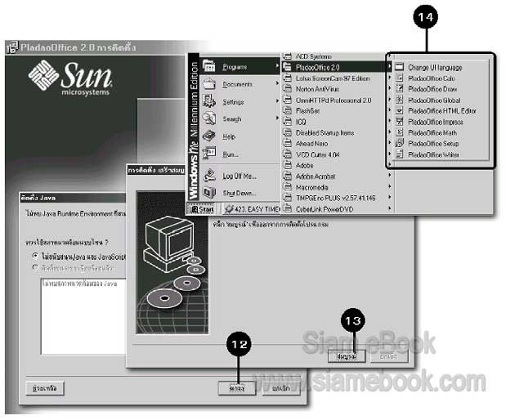The height and width of the screenshot is (420, 506).
Task: Launch PladaoOffice Writer
Action: point(441,154)
